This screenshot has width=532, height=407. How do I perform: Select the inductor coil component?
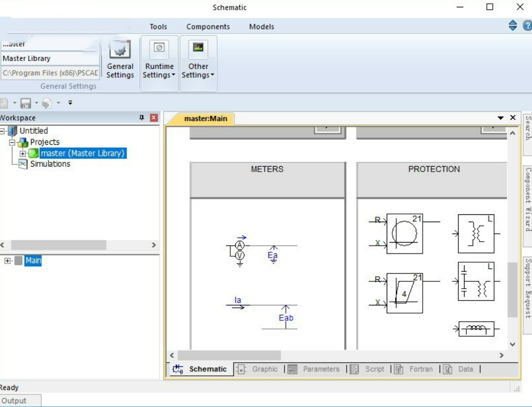pos(476,329)
